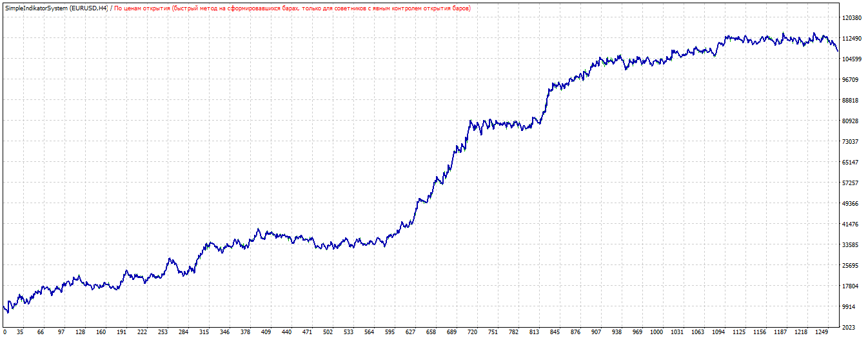
Task: Click the 751 trade-number axis label
Action: 493,333
